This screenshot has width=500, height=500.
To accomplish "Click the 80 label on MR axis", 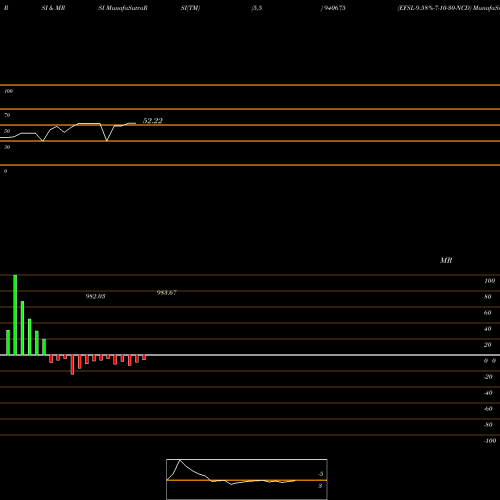I will pos(488,297).
